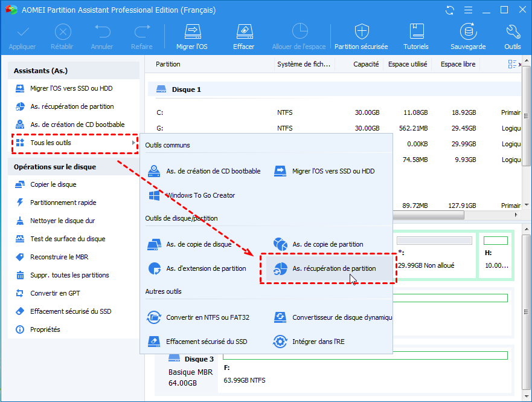Choose Effacement sécurisé du SSD in popup menu
This screenshot has height=402, width=532.
click(198, 342)
